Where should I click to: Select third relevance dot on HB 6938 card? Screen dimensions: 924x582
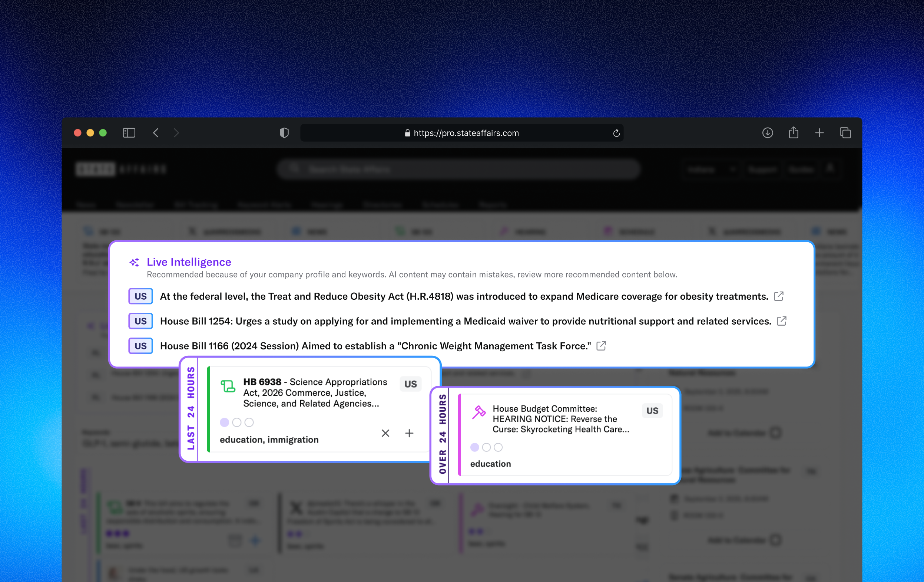(x=249, y=422)
